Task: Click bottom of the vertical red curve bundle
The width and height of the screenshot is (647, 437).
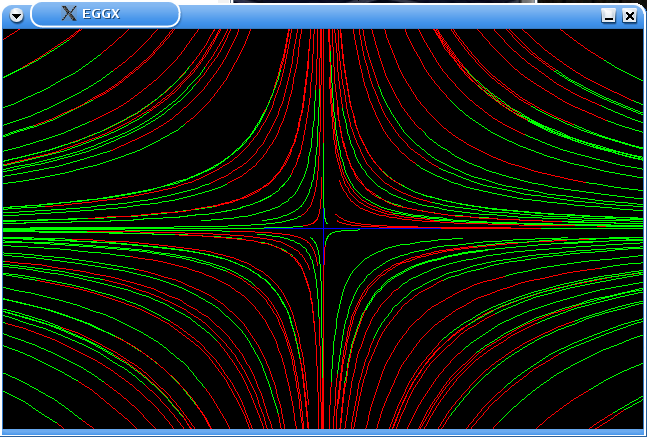Action: (x=322, y=425)
